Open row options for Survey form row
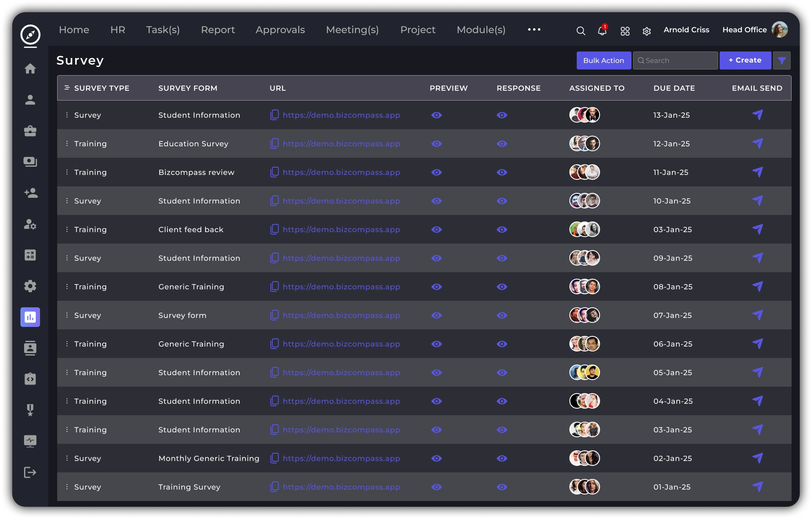The height and width of the screenshot is (519, 812). pos(67,315)
